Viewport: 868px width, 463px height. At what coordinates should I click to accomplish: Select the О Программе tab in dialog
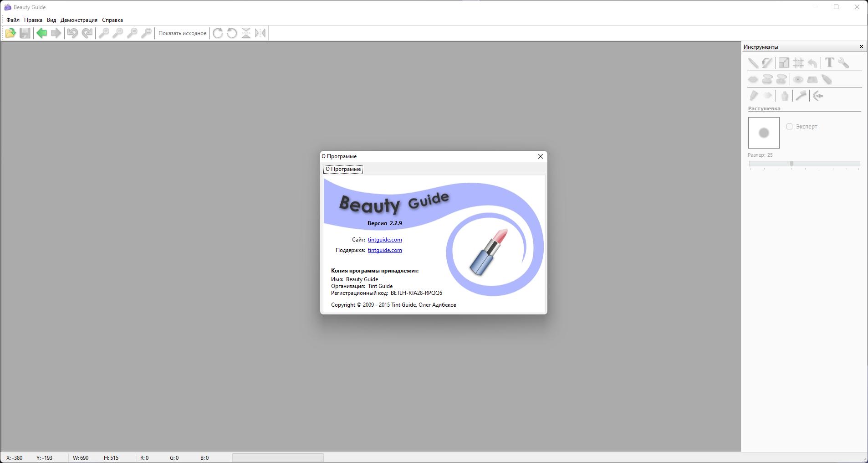pos(343,169)
